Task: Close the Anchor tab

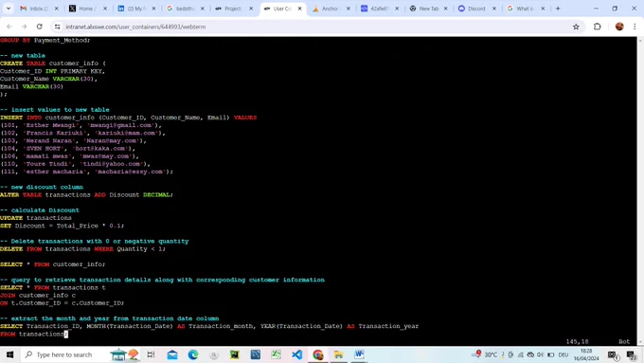Action: tap(349, 9)
